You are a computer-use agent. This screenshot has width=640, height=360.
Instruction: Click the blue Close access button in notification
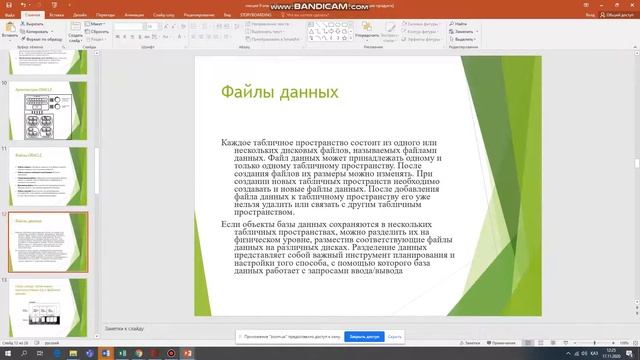coord(364,337)
